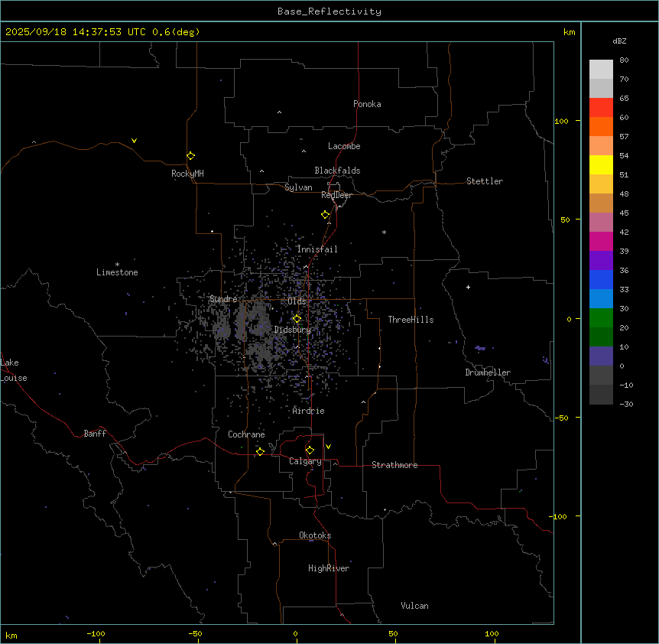This screenshot has width=659, height=644.
Task: Click the Stettler city label
Action: point(485,181)
